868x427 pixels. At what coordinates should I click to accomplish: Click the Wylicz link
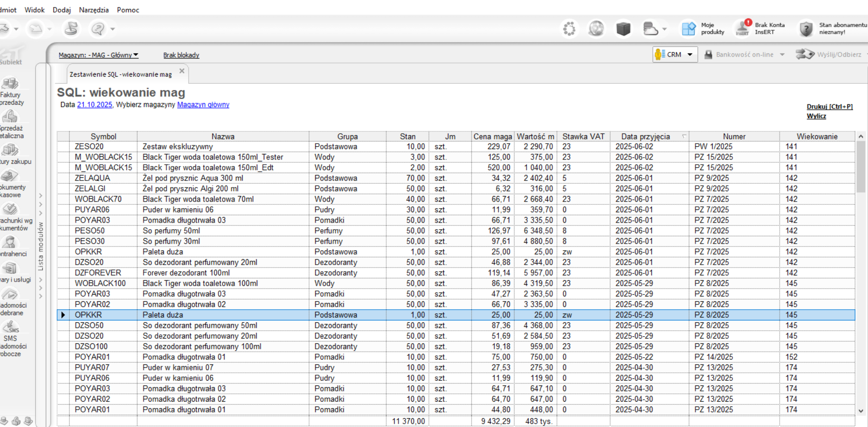(816, 116)
